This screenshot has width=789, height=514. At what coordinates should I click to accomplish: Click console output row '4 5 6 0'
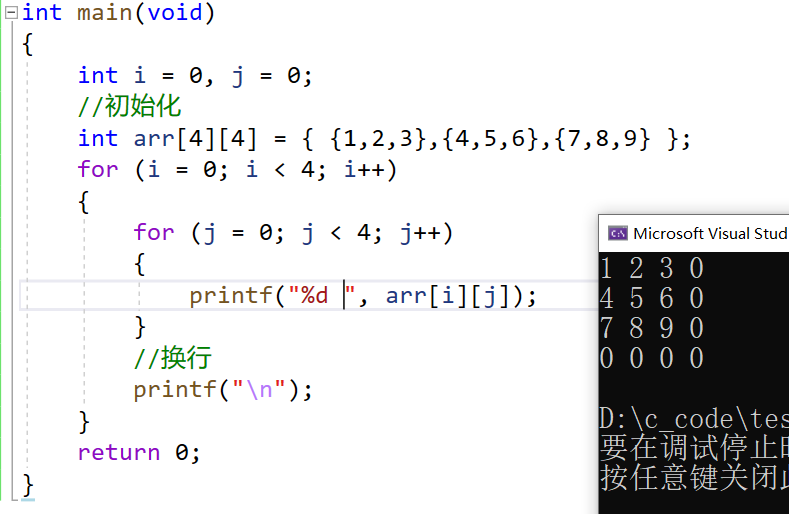coord(652,298)
